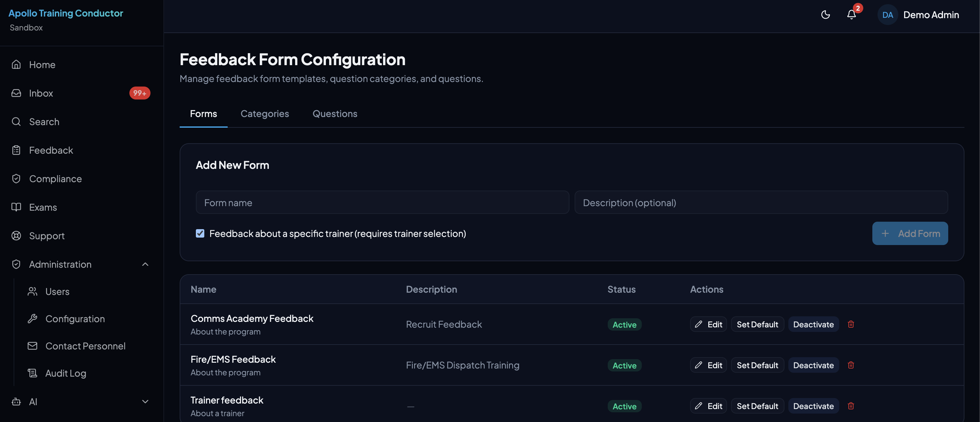980x422 pixels.
Task: Click the Fire/EMS Feedback form name
Action: pyautogui.click(x=233, y=359)
